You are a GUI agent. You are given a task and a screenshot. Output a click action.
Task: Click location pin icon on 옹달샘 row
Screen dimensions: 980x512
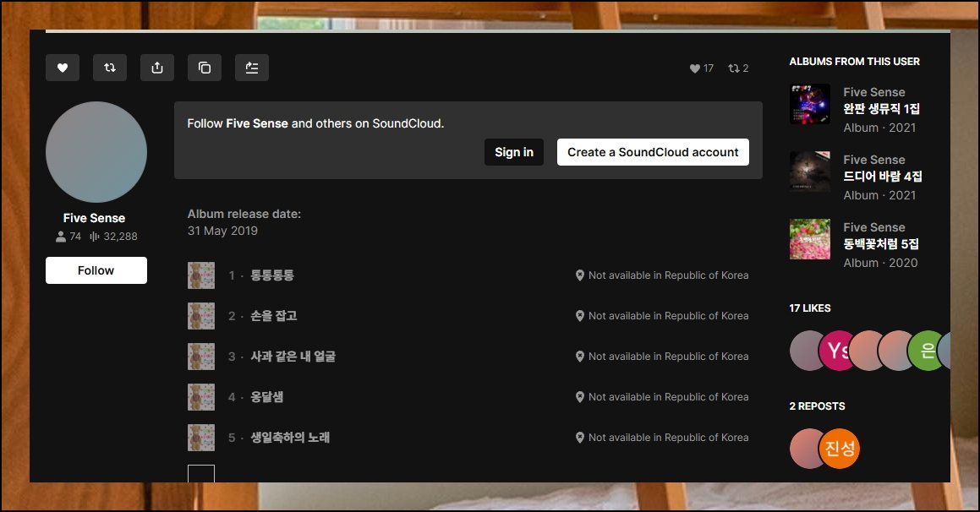pyautogui.click(x=579, y=397)
